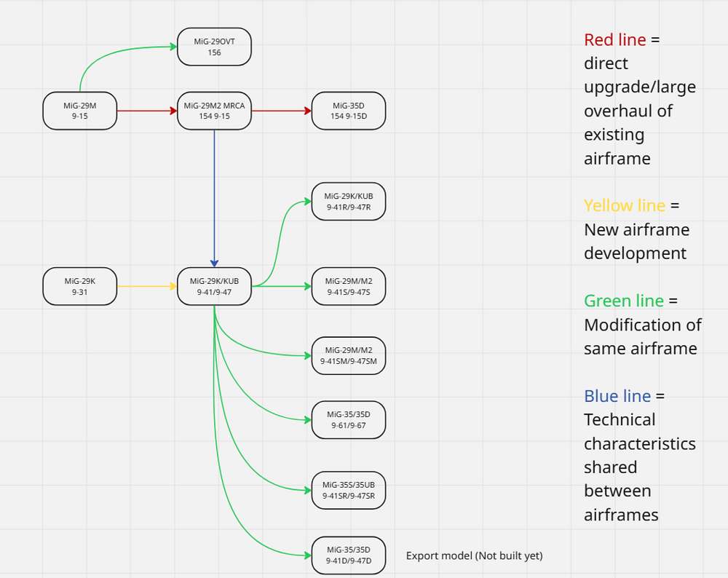Select the 'New airframe development' legend text

click(x=636, y=242)
